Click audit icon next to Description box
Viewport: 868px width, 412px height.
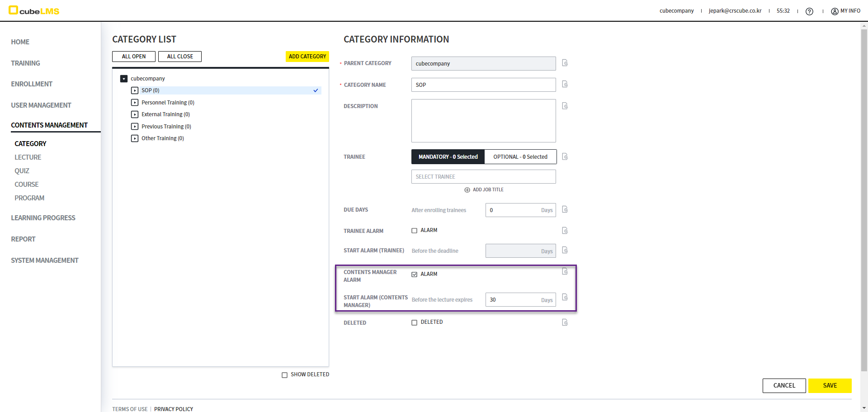pyautogui.click(x=565, y=106)
